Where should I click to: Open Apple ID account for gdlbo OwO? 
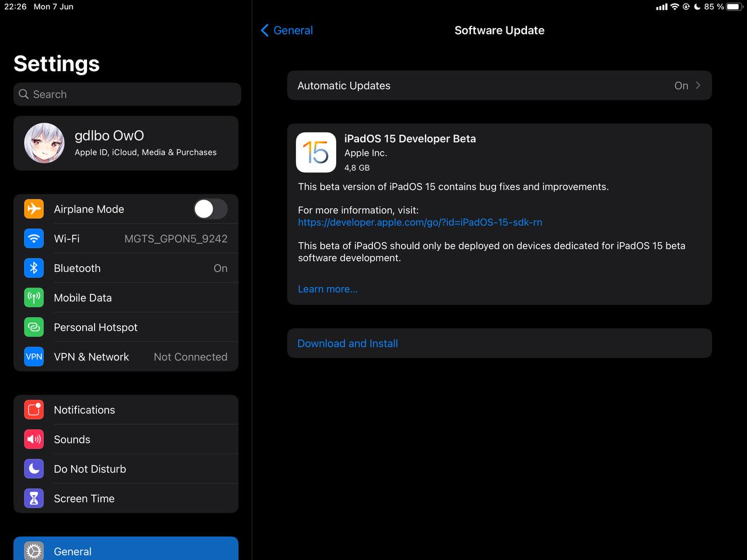126,143
